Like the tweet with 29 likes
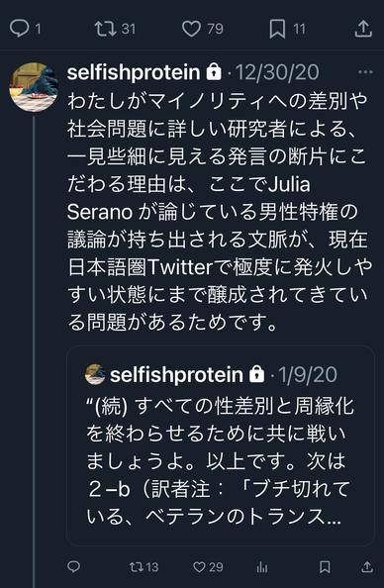This screenshot has height=588, width=384. tap(208, 567)
